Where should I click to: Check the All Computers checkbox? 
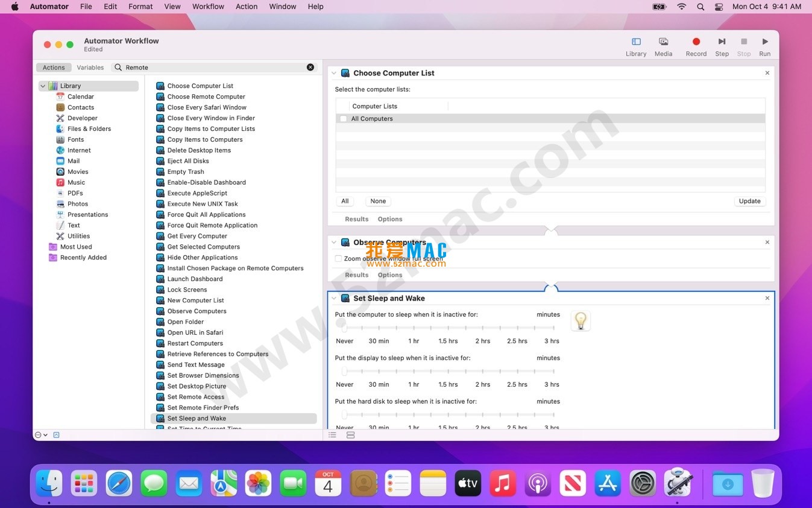[344, 119]
